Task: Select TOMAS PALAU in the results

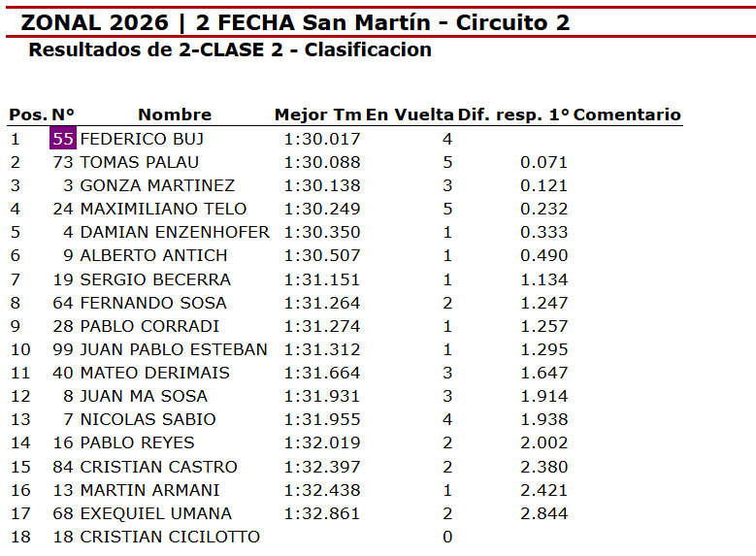Action: tap(139, 162)
